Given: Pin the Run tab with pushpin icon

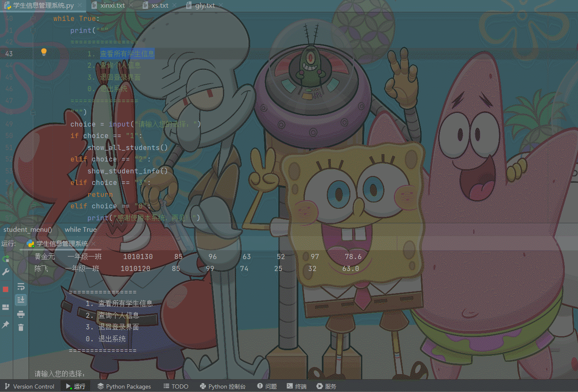Looking at the screenshot, I should click(6, 325).
